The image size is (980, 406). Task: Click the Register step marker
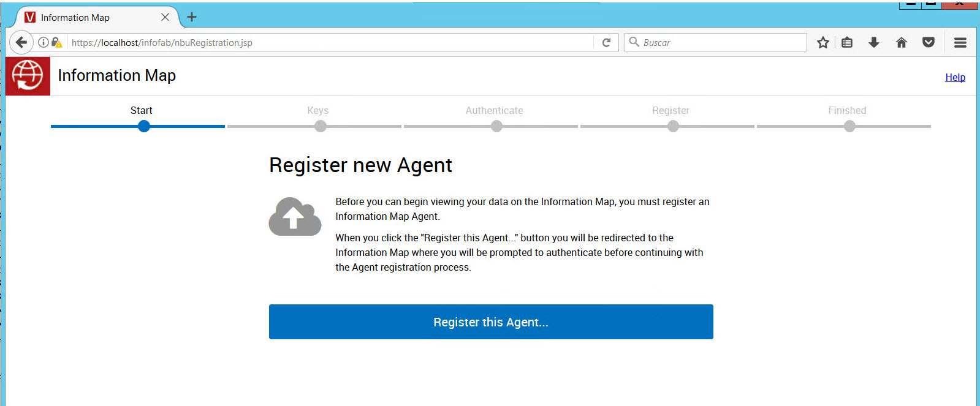tap(673, 126)
